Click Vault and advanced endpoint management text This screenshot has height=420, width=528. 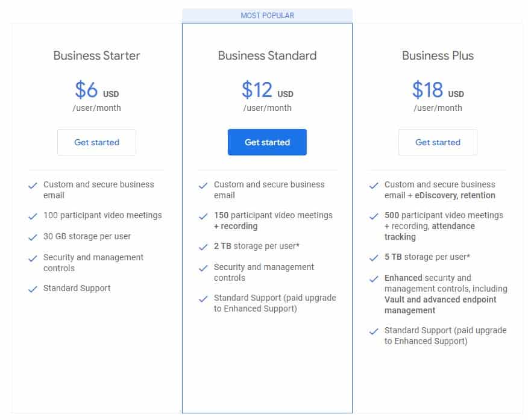[441, 305]
